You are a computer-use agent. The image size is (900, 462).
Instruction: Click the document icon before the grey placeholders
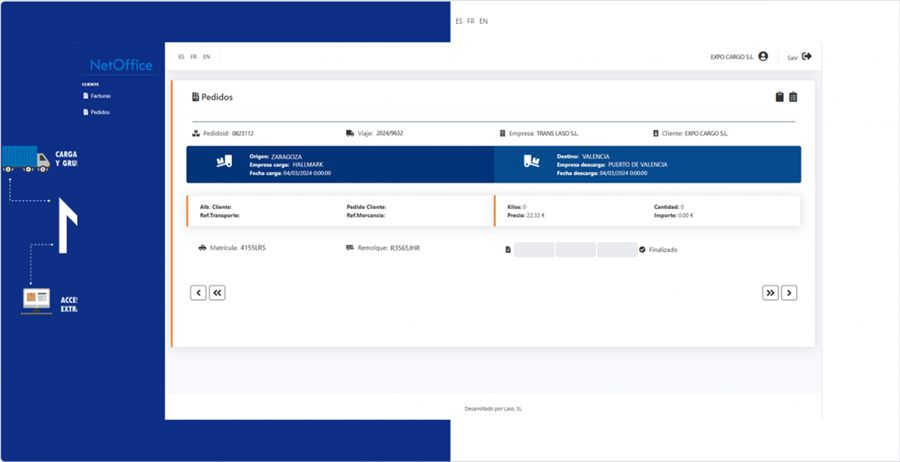(508, 250)
